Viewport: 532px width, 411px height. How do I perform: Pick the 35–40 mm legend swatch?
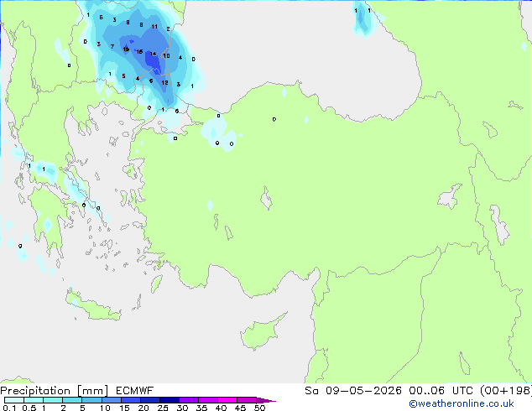coord(208,400)
